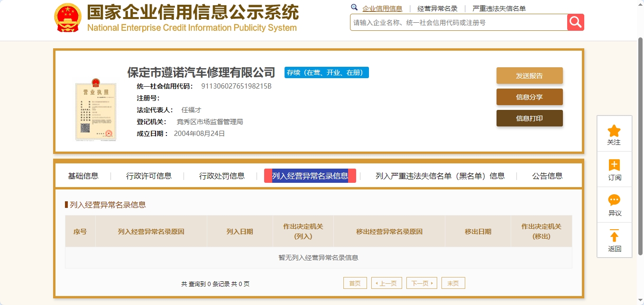Click the 存续（在营、开业、在册） status badge
Screen dimensions: 644x305
327,72
